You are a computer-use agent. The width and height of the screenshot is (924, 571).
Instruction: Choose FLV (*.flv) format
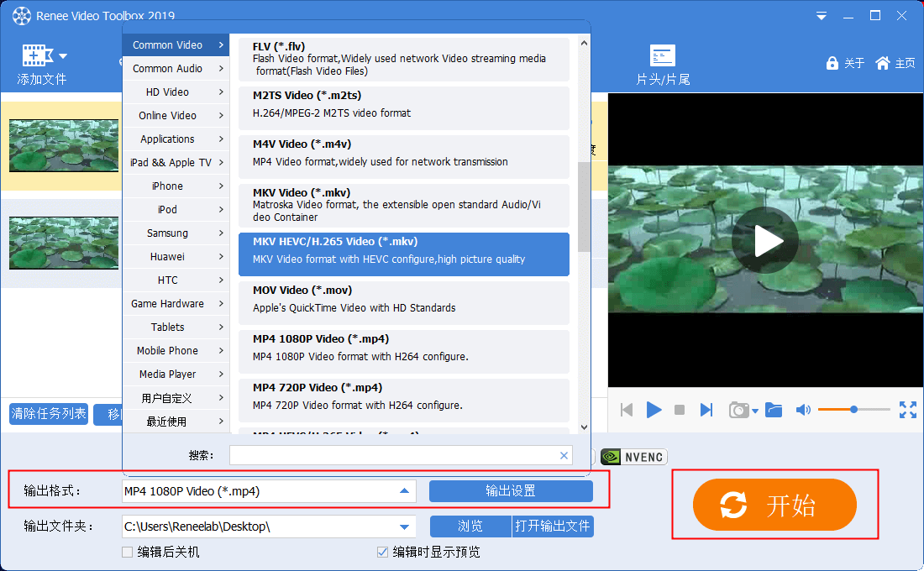pos(404,59)
